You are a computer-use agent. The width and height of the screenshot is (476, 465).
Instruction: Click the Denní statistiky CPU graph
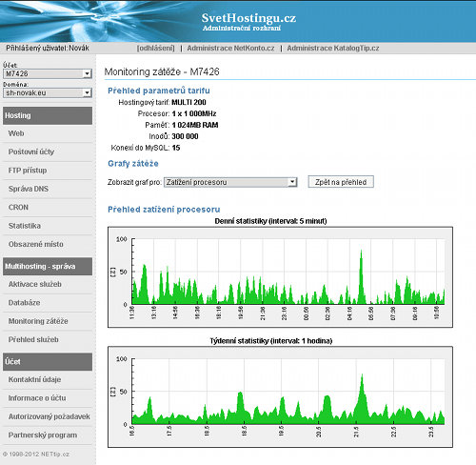coord(280,277)
